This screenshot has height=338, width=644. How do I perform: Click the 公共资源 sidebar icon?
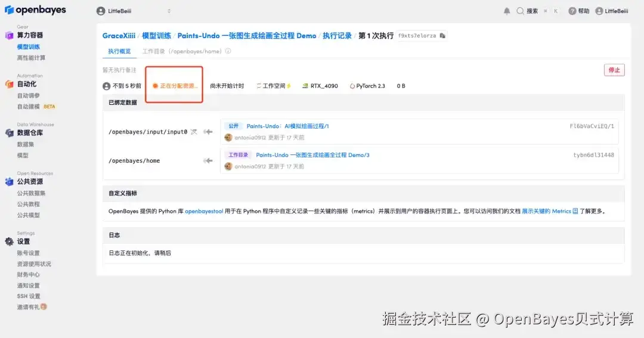click(9, 182)
